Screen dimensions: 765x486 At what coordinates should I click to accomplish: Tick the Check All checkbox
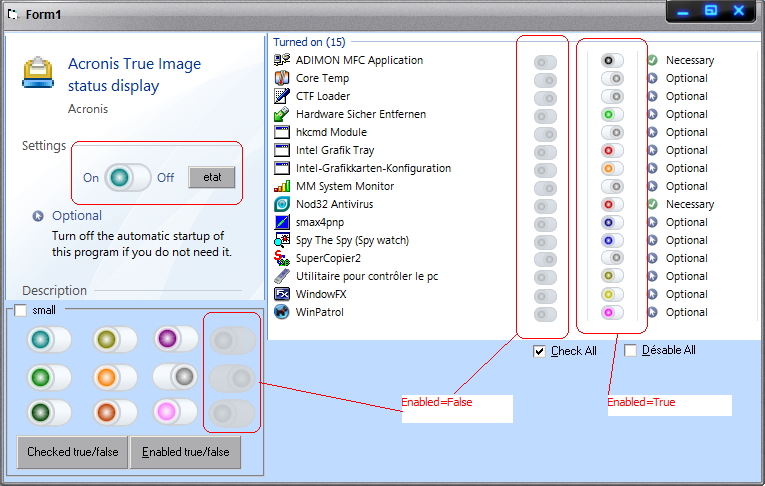[540, 351]
